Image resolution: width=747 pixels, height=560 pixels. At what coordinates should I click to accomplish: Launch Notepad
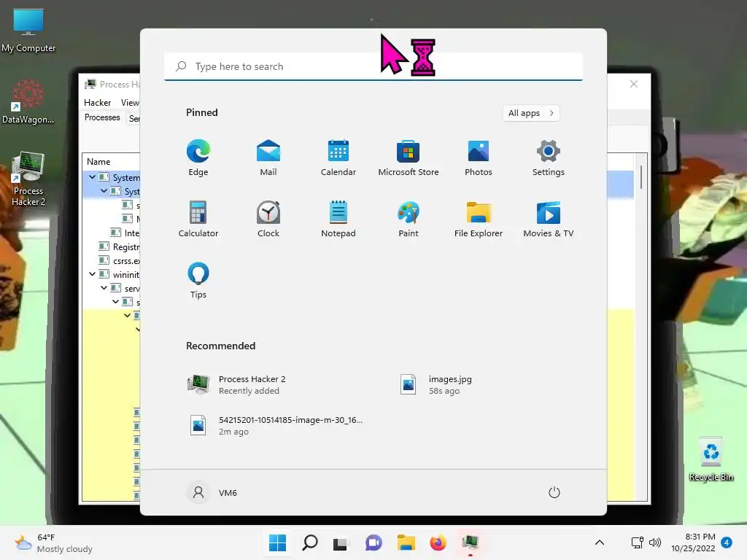[338, 219]
